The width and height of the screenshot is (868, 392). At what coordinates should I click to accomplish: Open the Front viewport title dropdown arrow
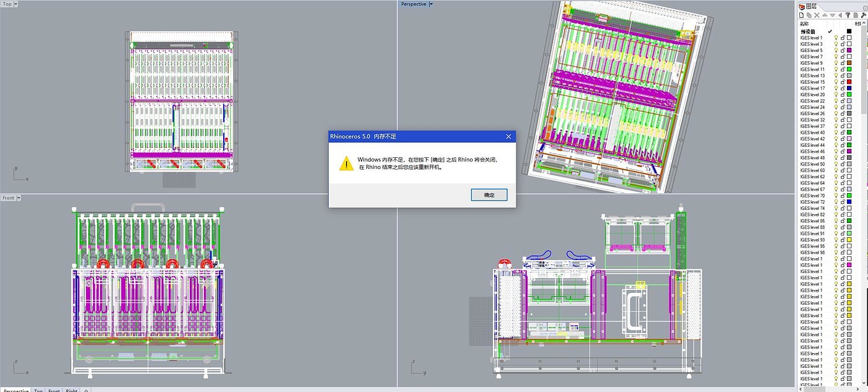[x=19, y=198]
